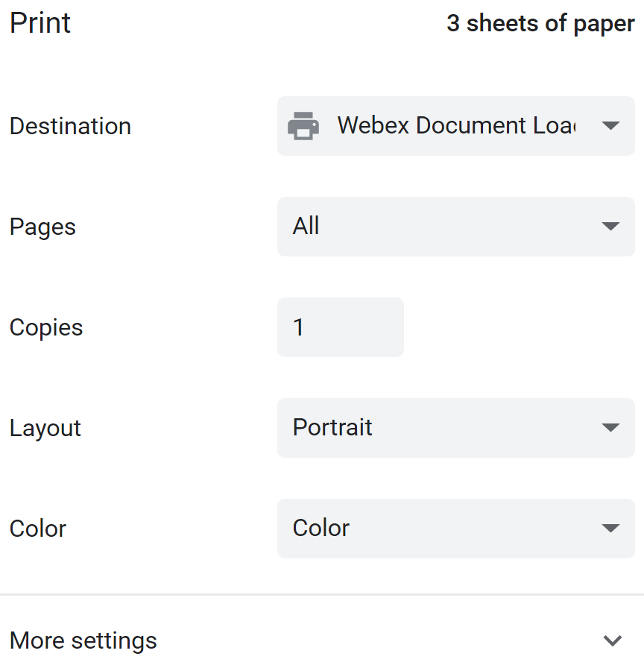Open the Pages dropdown arrow
Viewport: 644px width, 671px height.
coord(610,227)
